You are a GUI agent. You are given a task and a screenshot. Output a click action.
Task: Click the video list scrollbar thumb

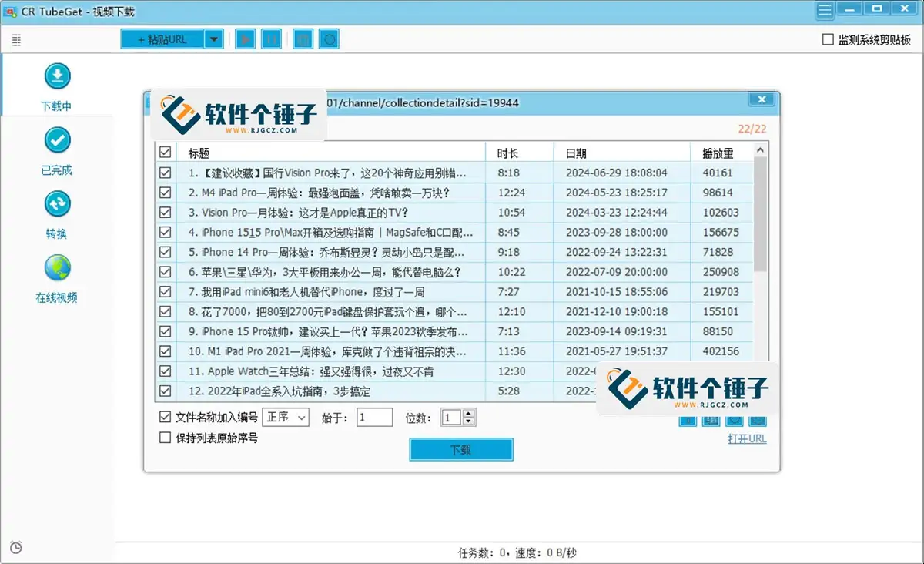(x=760, y=215)
